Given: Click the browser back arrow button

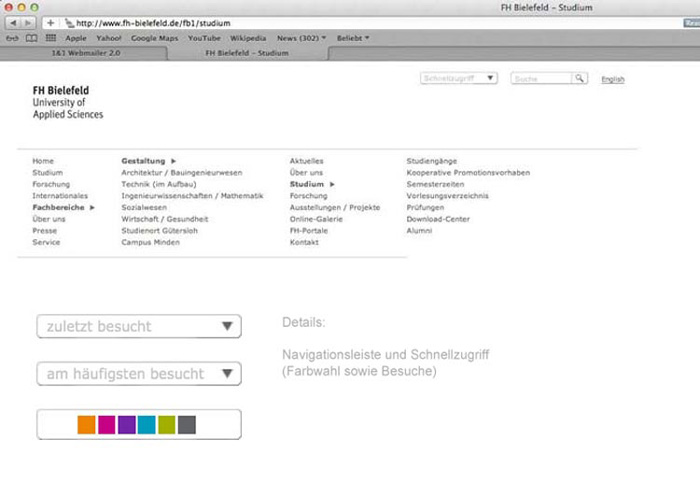Looking at the screenshot, I should [x=12, y=22].
